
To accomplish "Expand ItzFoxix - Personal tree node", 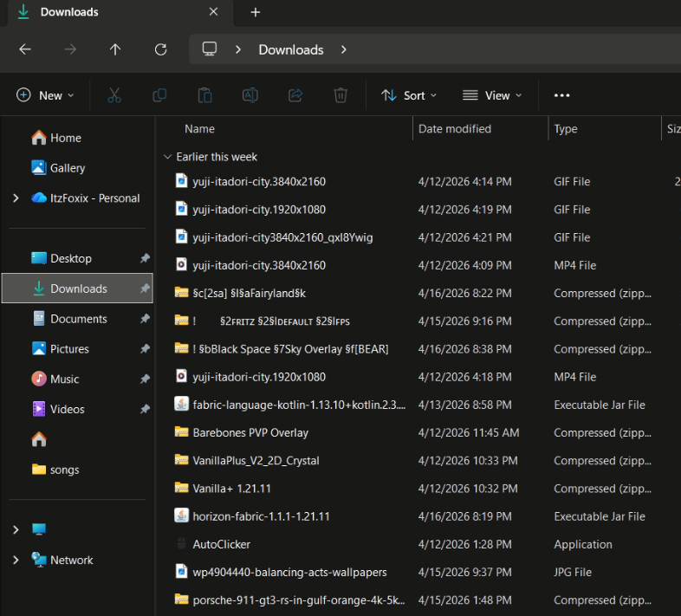I will (x=16, y=198).
